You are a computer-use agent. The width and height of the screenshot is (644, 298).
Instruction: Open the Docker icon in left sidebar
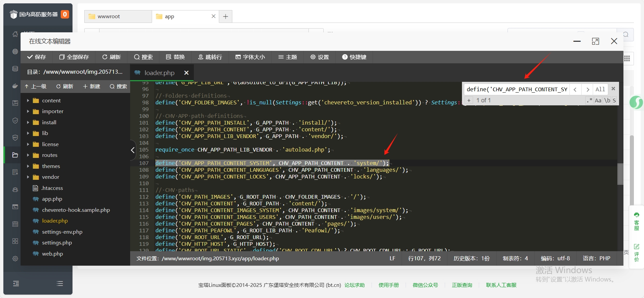[x=15, y=86]
